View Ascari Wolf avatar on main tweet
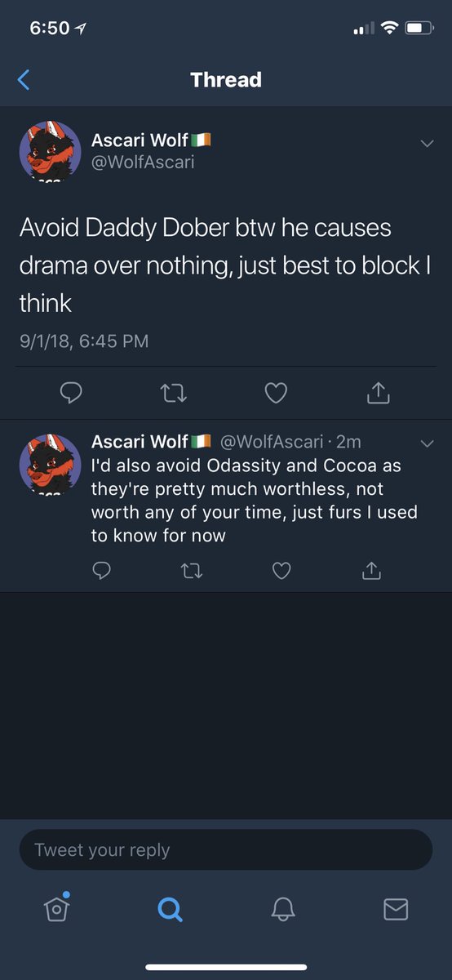 pyautogui.click(x=50, y=152)
